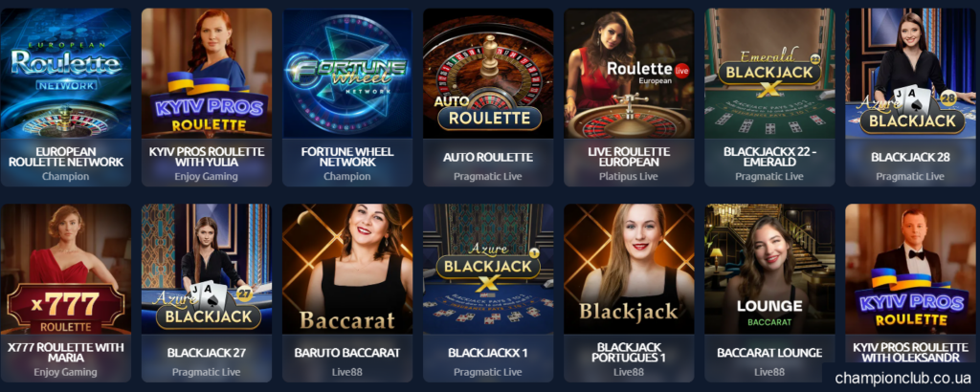Launch Kyiv Pros Roulette with Yulia
This screenshot has width=980, height=392.
pyautogui.click(x=207, y=74)
